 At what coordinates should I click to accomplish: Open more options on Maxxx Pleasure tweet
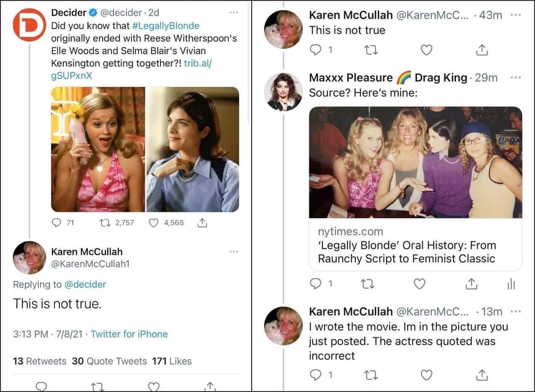pos(515,78)
